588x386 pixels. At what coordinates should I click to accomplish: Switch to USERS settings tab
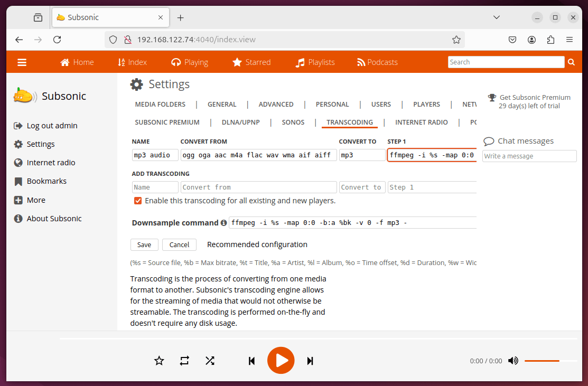click(381, 104)
